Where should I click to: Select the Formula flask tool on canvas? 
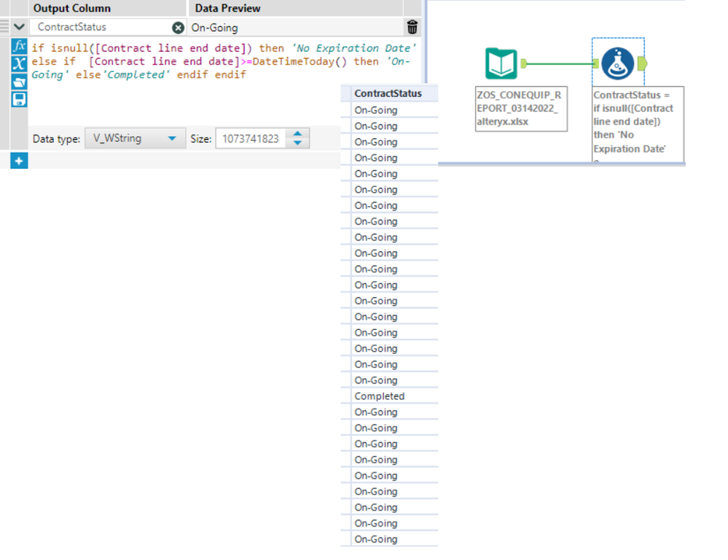pos(617,63)
